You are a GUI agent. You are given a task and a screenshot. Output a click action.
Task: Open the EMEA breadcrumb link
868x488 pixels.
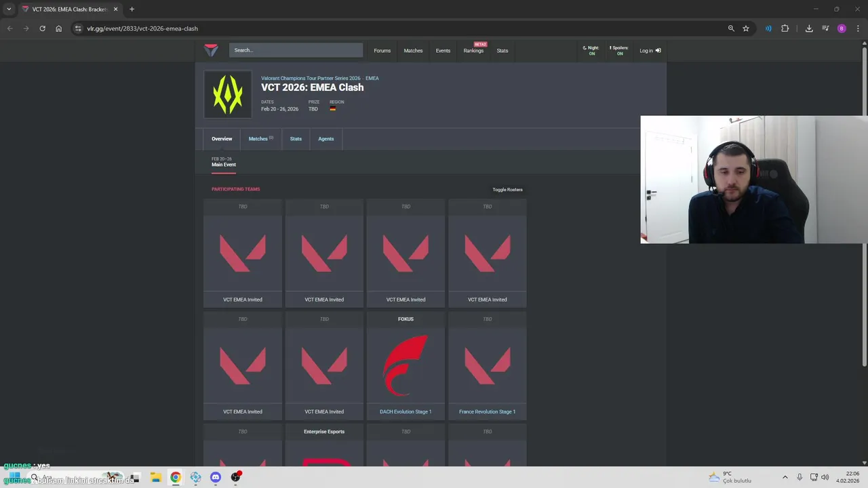(x=372, y=78)
